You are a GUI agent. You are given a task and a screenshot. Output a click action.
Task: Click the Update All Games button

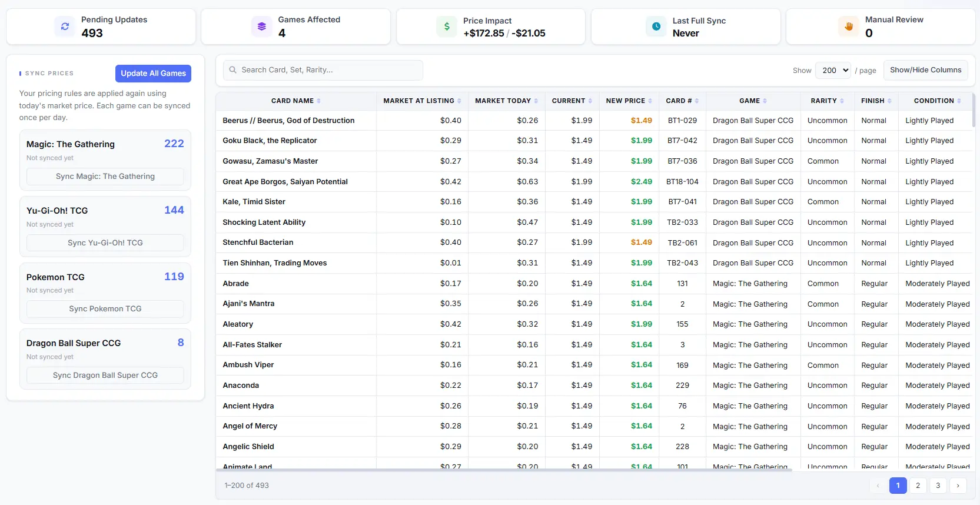[153, 74]
